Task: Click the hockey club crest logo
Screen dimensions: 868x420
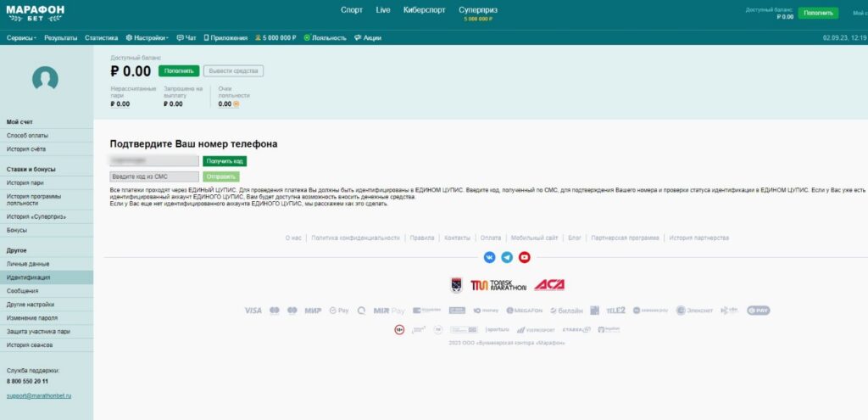Action: [x=456, y=285]
